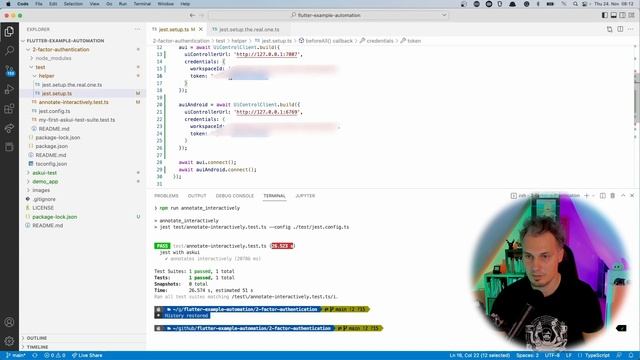Open my-first-askui-test-suite.test.ts file
Image resolution: width=640 pixels, height=360 pixels.
tap(77, 120)
